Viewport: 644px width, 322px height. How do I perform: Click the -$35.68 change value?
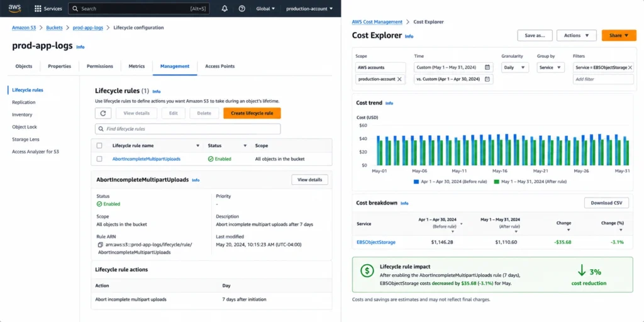pyautogui.click(x=563, y=242)
